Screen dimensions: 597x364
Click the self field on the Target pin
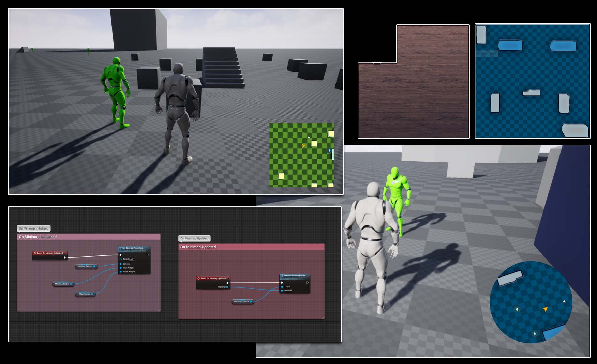132,259
